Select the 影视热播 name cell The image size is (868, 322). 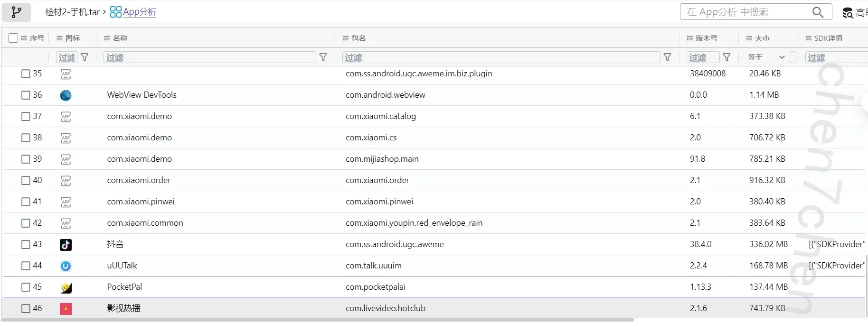[x=123, y=308]
